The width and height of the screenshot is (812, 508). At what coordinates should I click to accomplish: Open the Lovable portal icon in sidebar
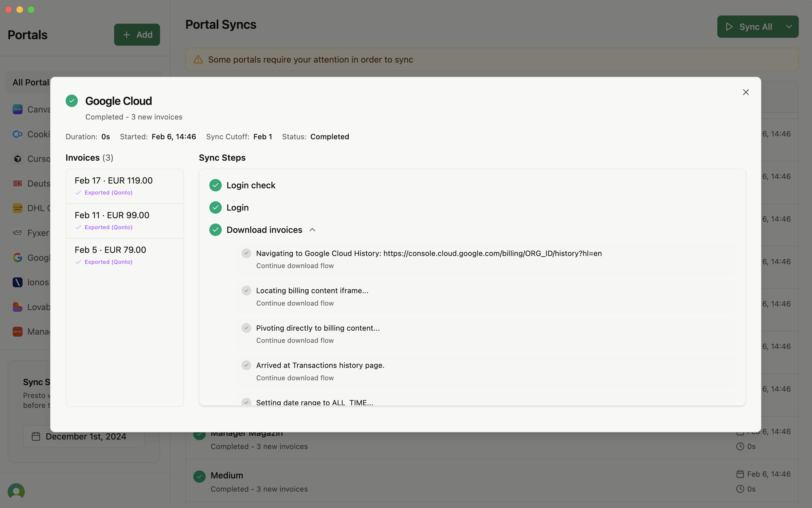point(17,307)
